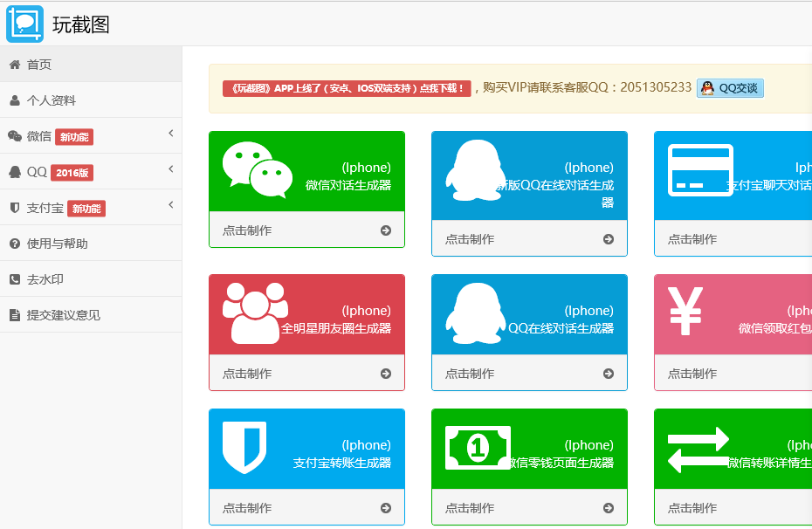Open 提交建议意见 in the sidebar
The height and width of the screenshot is (529, 812).
pyautogui.click(x=91, y=315)
